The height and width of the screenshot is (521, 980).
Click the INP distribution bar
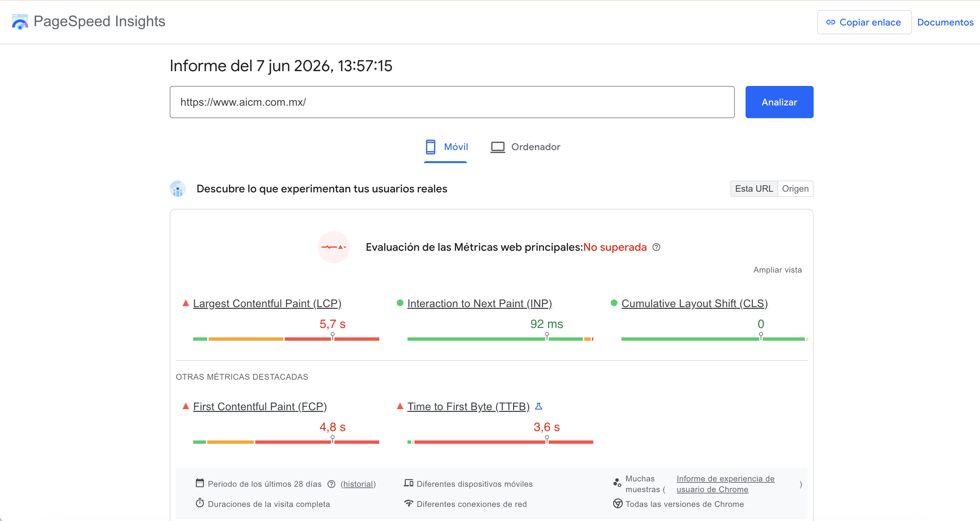pos(500,339)
